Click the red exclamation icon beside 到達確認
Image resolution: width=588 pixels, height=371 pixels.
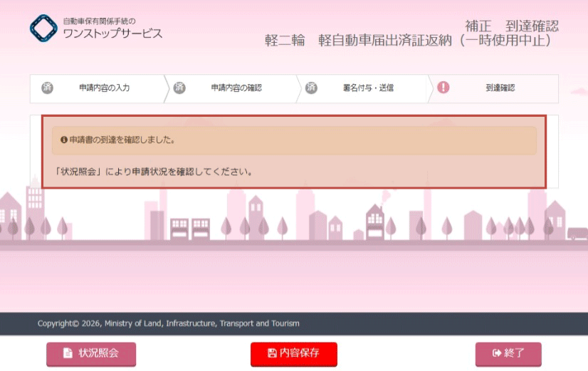[443, 88]
